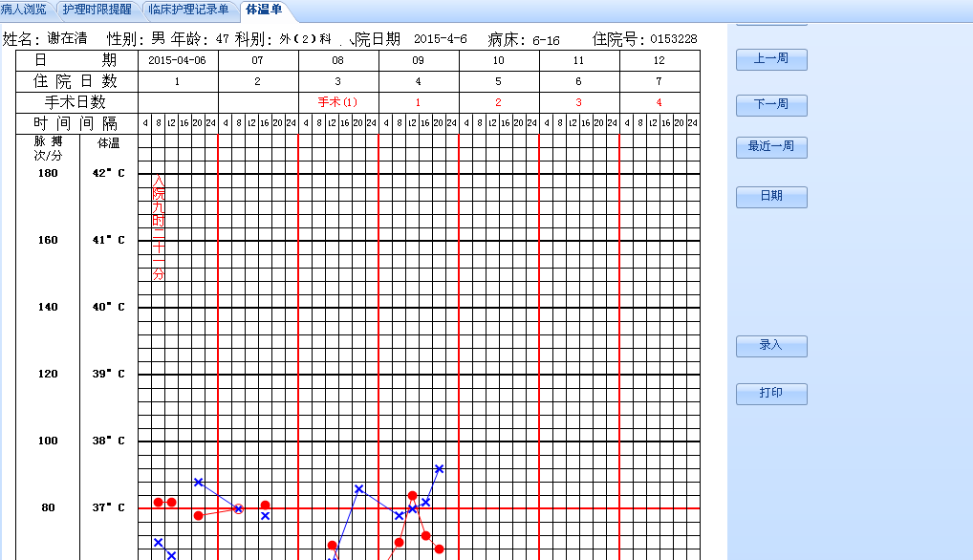Select the 时间间隔 row header

tap(76, 123)
